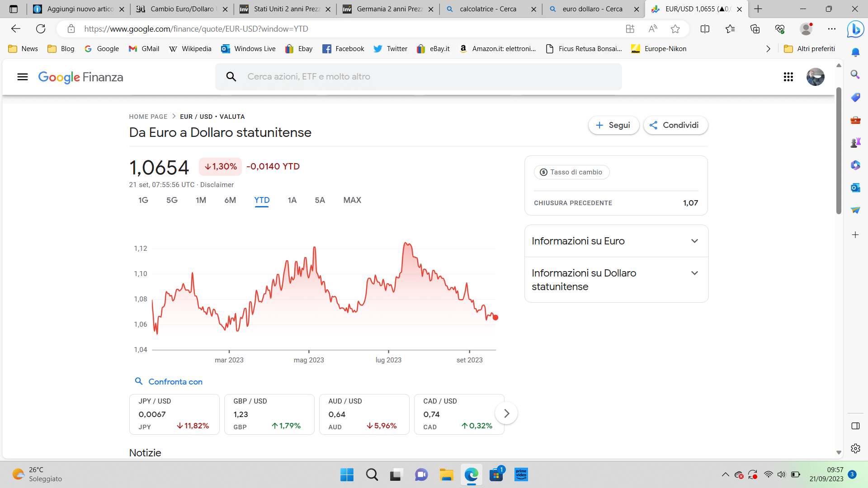Screen dimensions: 868x488
Task: Click the next arrow to see more currency pairs
Action: point(507,413)
